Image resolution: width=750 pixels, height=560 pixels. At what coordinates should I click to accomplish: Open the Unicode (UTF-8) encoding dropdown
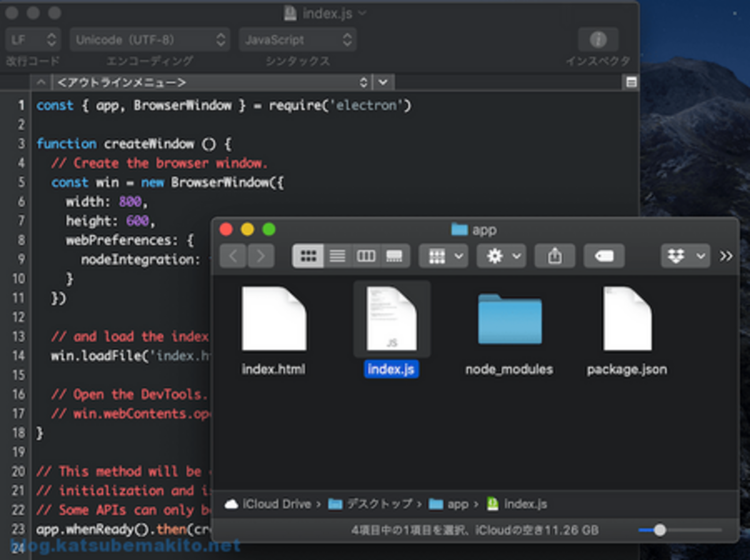coord(149,40)
